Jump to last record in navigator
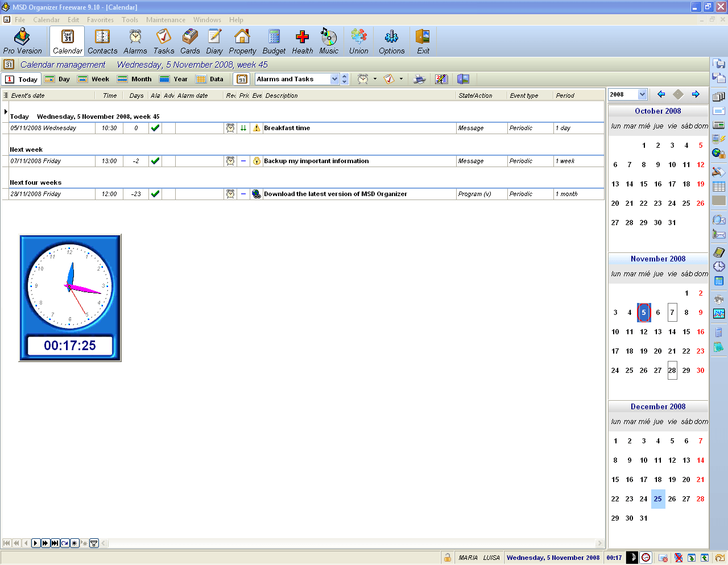Viewport: 728px width, 565px height. [x=55, y=543]
